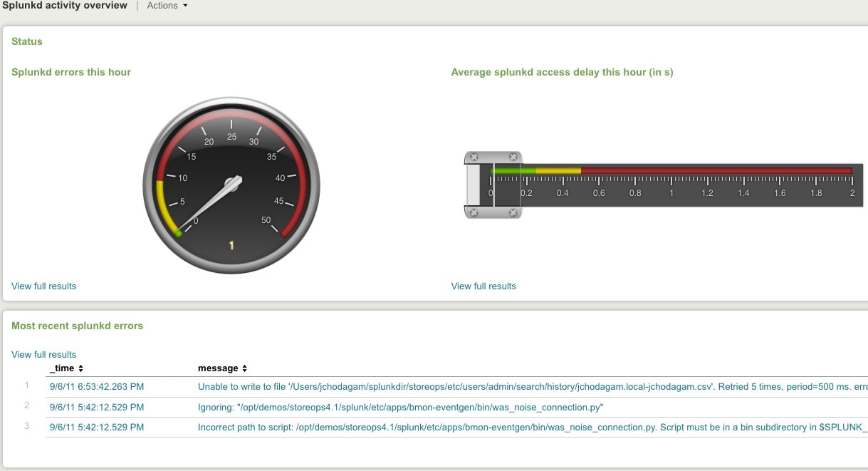Click the message column sort arrows
868x471 pixels.
coord(244,368)
